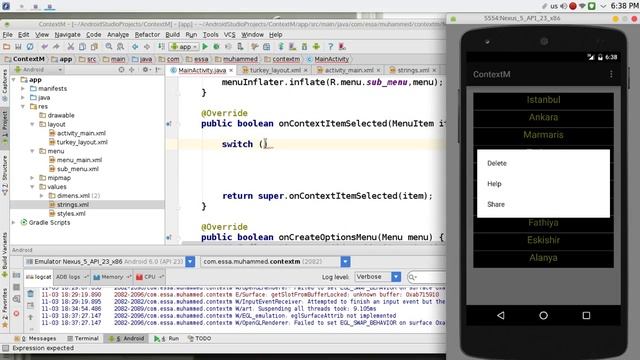The height and width of the screenshot is (360, 640).
Task: Tap Istanbul in the emulator list
Action: pyautogui.click(x=543, y=100)
